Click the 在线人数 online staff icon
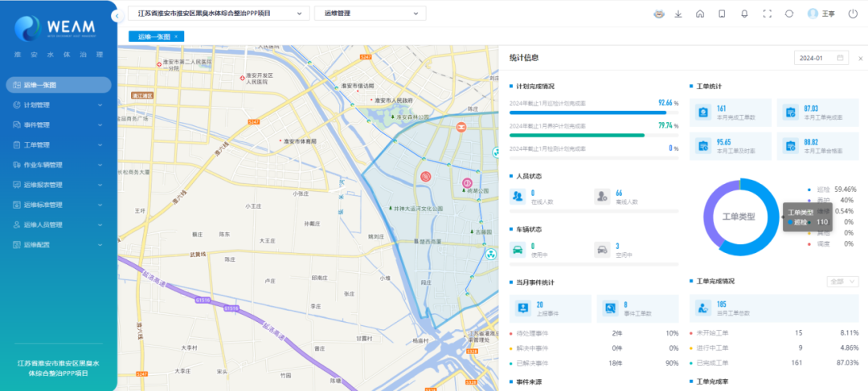868x391 pixels. 518,196
